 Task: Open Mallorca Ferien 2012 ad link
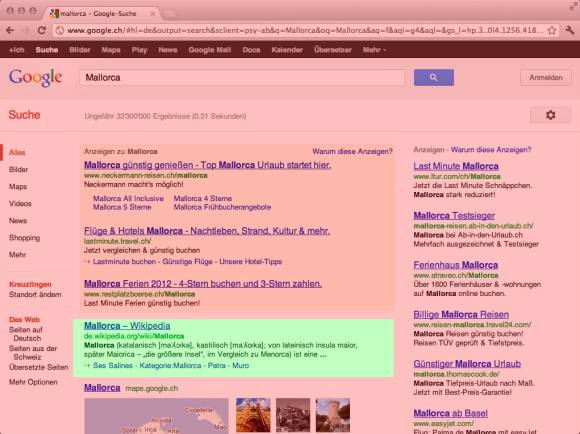(203, 284)
